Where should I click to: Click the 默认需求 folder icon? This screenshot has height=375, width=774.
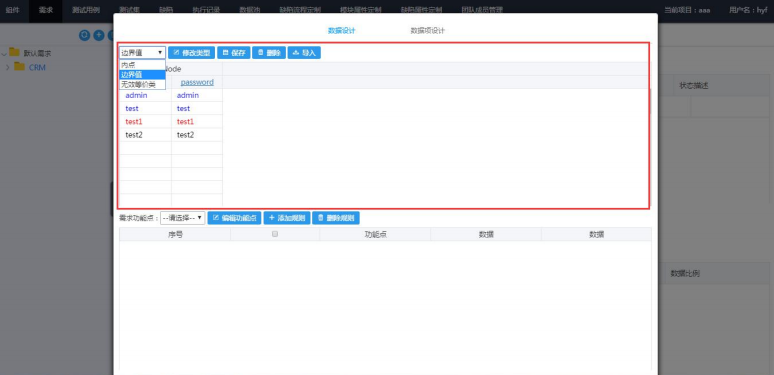(14, 52)
